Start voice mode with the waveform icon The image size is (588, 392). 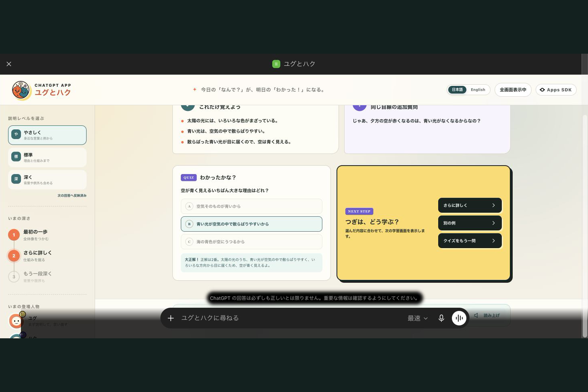(459, 318)
